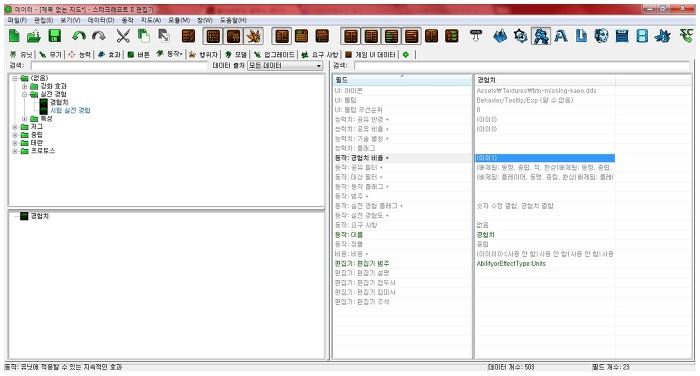Open the Trigger module gear icon
The height and width of the screenshot is (376, 700).
tap(521, 36)
